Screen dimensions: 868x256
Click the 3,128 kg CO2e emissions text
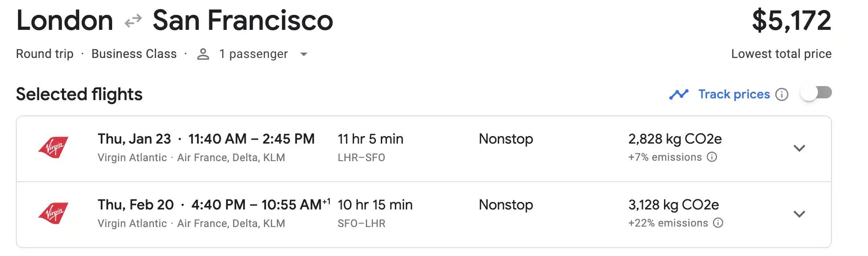(674, 205)
